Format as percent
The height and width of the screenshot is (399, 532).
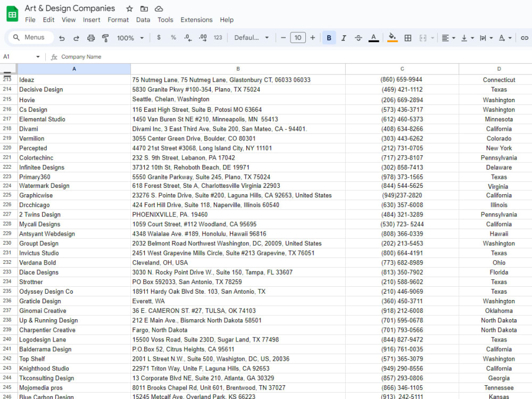tap(173, 38)
